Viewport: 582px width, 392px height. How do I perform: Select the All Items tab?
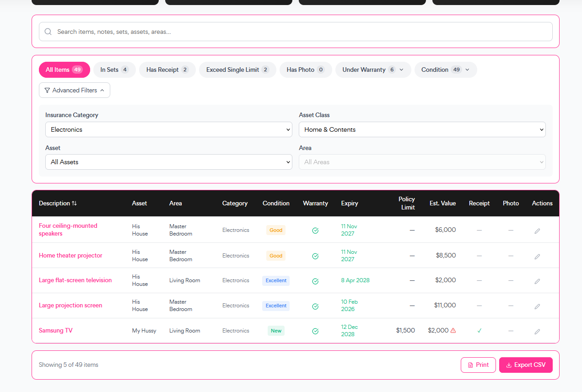click(64, 70)
